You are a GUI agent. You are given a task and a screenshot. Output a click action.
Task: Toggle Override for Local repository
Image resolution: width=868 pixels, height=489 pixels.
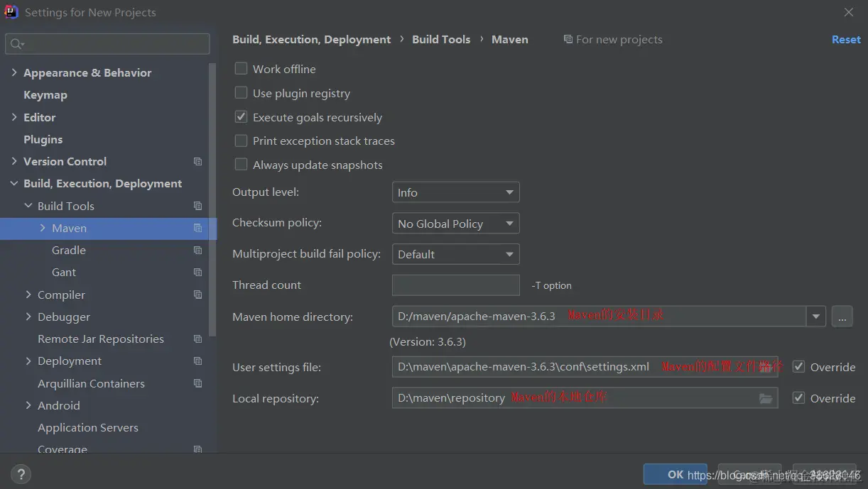[798, 398]
